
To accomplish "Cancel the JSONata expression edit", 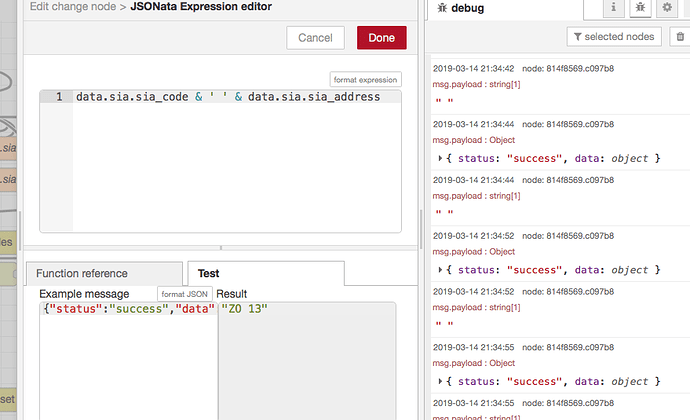I will pos(315,38).
